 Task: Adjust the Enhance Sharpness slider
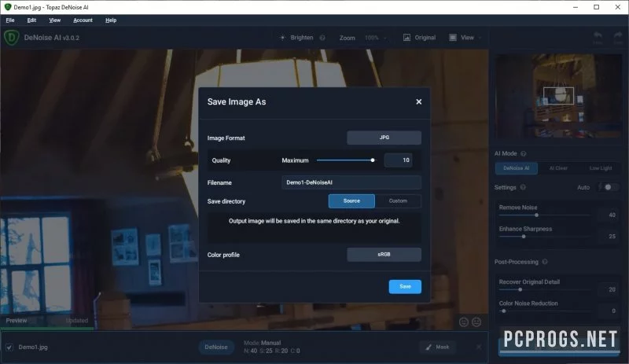pos(524,237)
